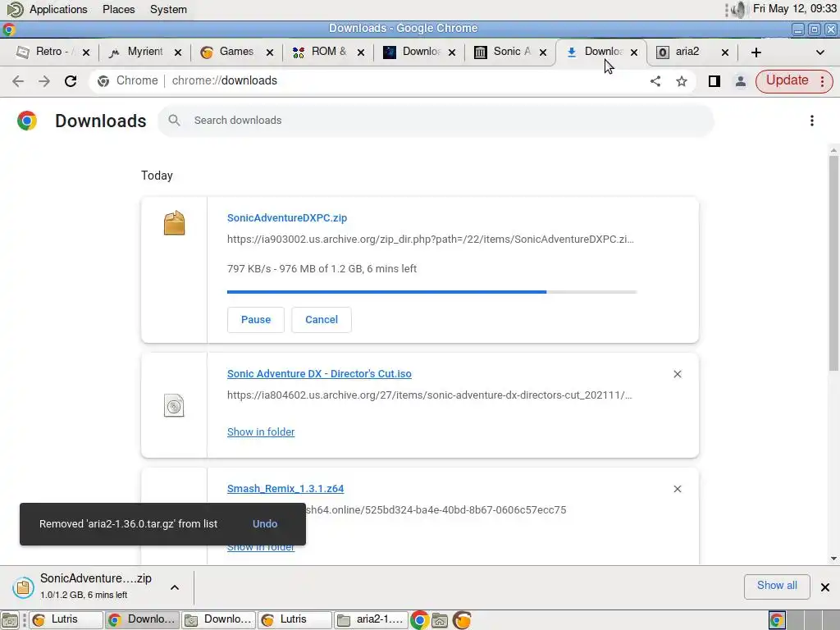Click Show all downloads button

[777, 586]
